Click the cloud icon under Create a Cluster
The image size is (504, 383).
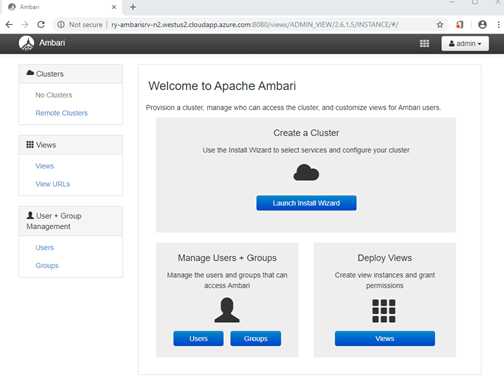click(306, 173)
